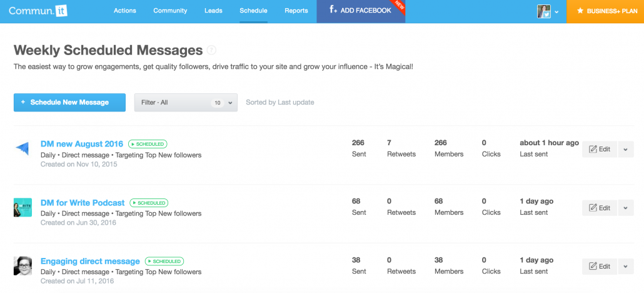Go to the Leads tab

pyautogui.click(x=213, y=11)
